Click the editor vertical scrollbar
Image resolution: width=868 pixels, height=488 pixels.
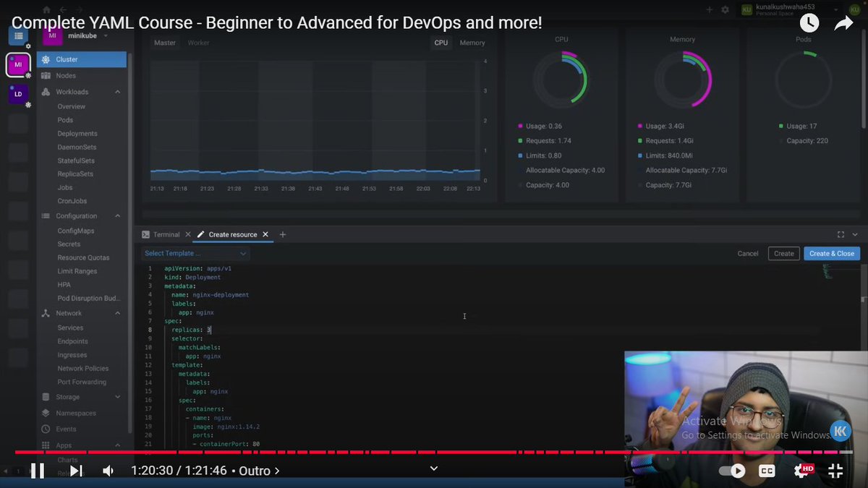click(864, 354)
